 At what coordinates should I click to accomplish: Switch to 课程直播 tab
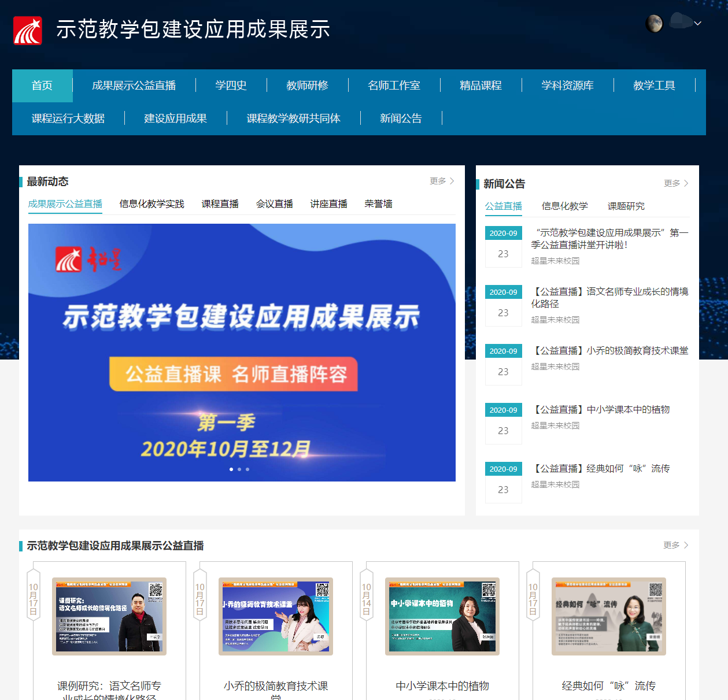220,204
